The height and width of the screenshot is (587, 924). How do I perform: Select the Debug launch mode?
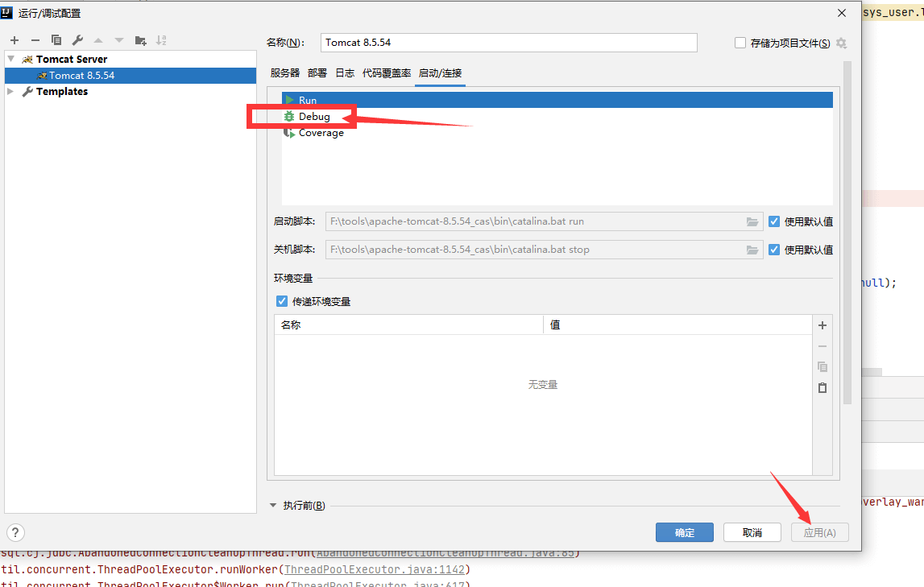tap(557, 117)
